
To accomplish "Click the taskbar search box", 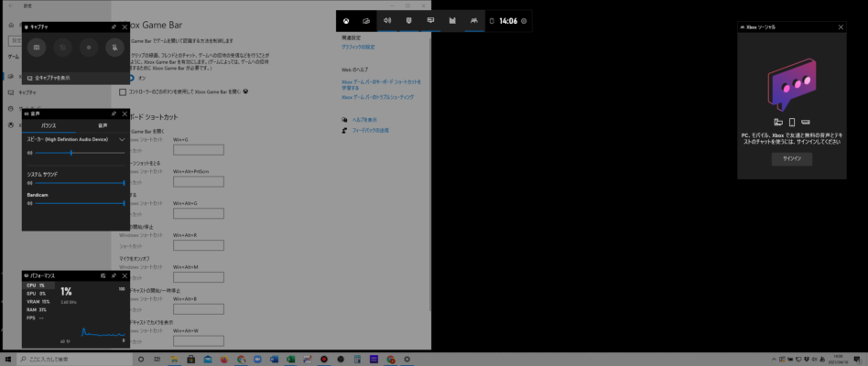I will 74,359.
